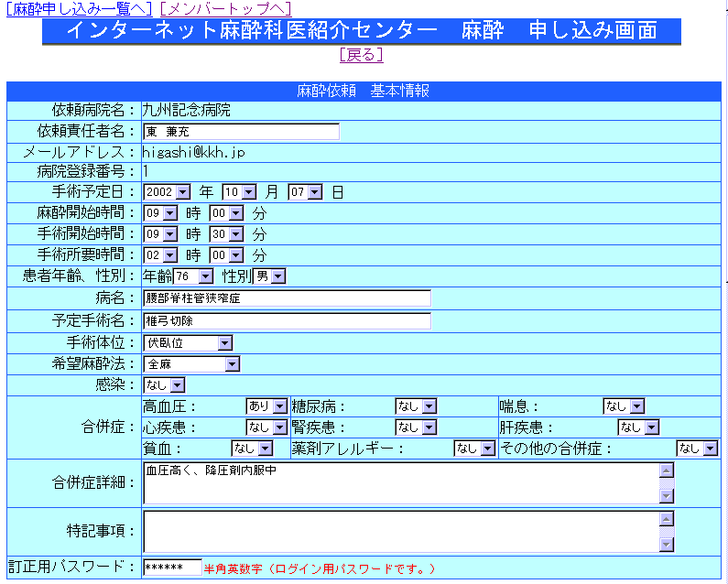Open the 薬剤アレルギー dropdown

click(x=475, y=449)
